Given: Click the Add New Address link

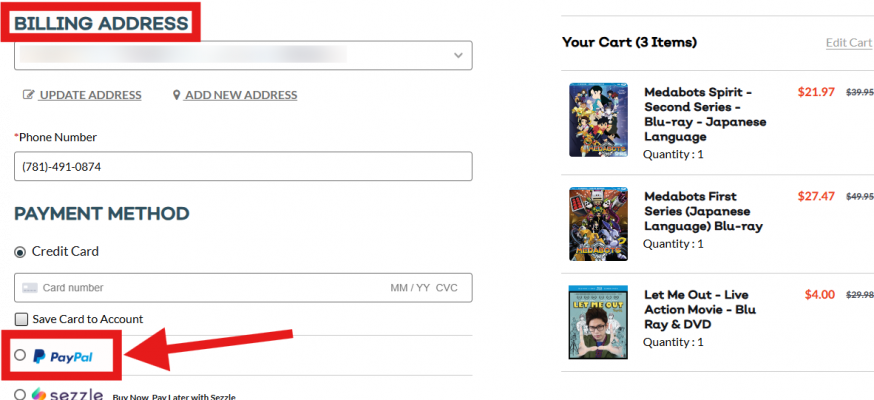Looking at the screenshot, I should tap(241, 95).
